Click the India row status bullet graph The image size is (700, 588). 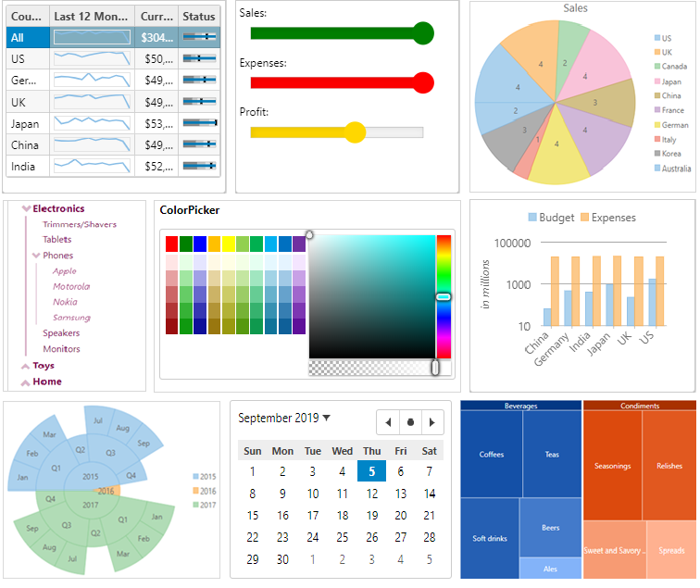[199, 167]
